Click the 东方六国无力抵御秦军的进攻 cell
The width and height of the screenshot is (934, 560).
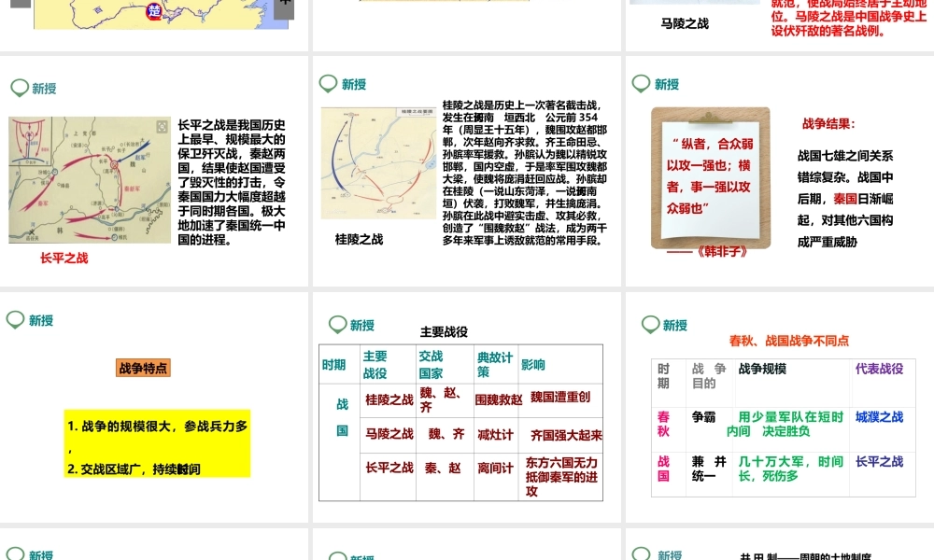[x=561, y=477]
